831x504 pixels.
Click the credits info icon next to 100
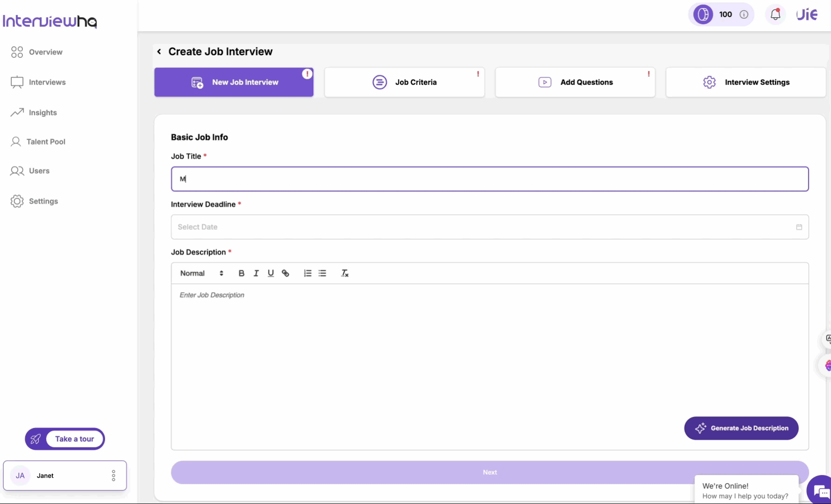(x=744, y=14)
